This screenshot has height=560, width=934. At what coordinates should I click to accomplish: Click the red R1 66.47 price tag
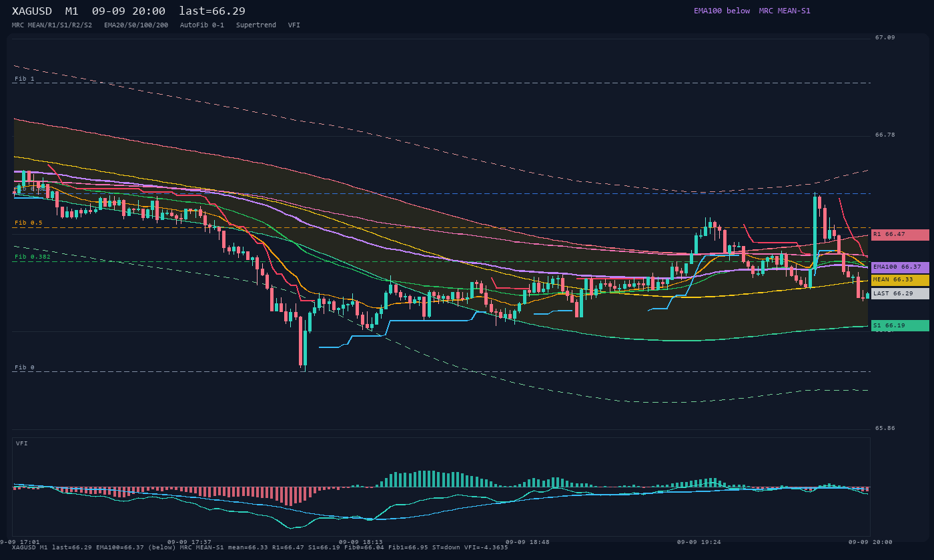[x=900, y=235]
